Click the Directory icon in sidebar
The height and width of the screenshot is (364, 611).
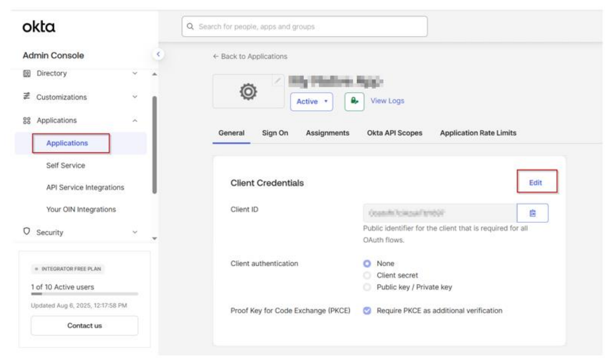click(27, 73)
